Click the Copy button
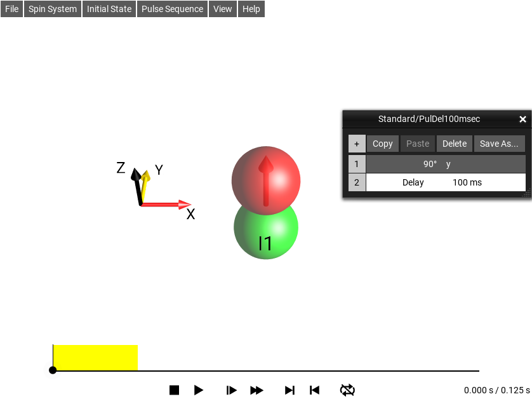Viewport: 532px width, 399px height. (x=382, y=144)
